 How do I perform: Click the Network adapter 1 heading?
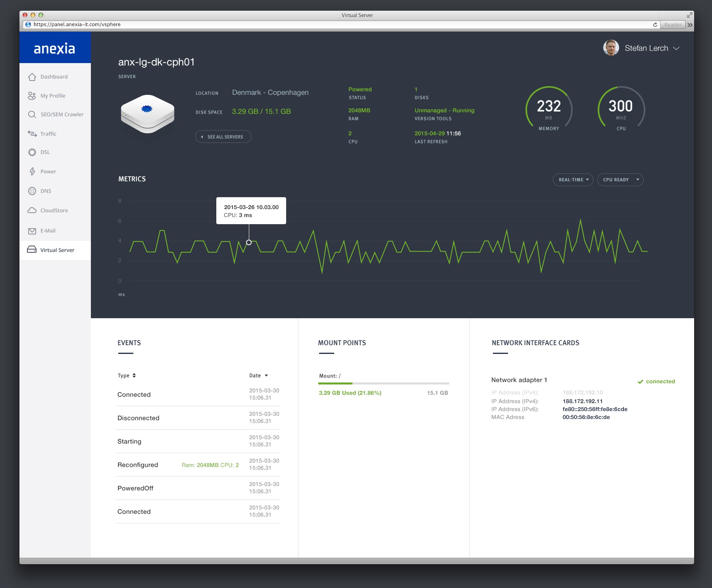pos(519,380)
